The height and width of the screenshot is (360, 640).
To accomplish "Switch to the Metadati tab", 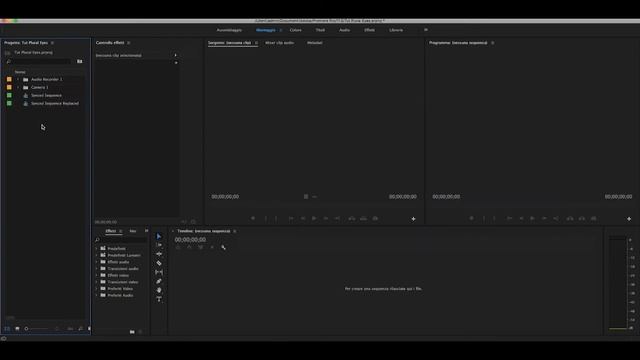I will coord(315,43).
